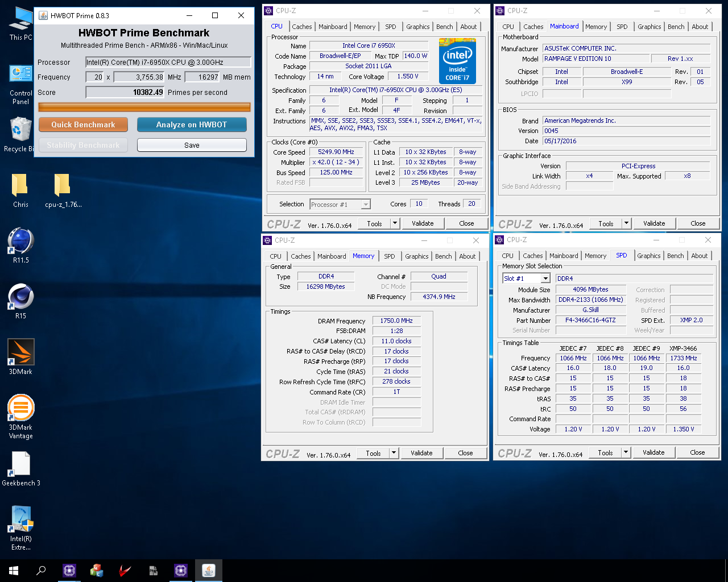Image resolution: width=728 pixels, height=582 pixels.
Task: Switch to the Java HWBOT Prime taskbar icon
Action: click(x=209, y=570)
